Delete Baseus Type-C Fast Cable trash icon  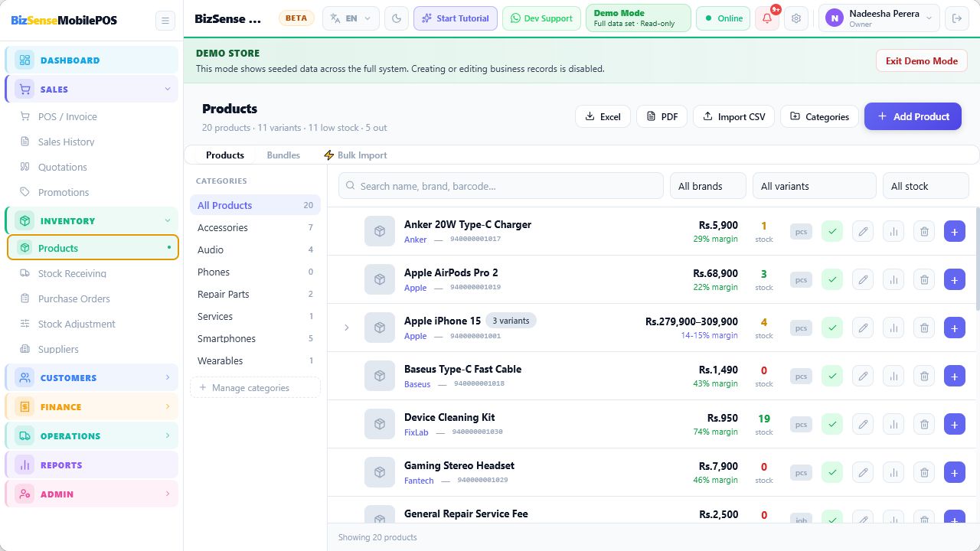pyautogui.click(x=924, y=376)
